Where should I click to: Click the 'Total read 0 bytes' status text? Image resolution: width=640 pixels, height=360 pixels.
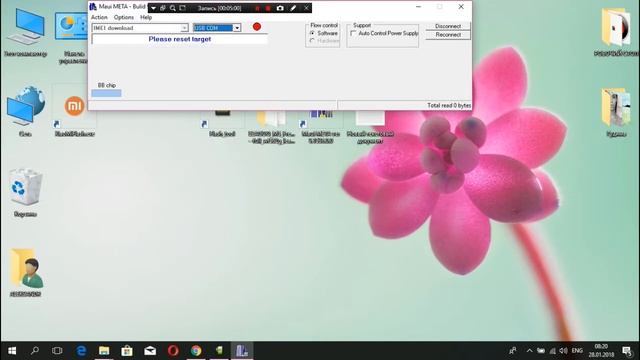coord(449,105)
